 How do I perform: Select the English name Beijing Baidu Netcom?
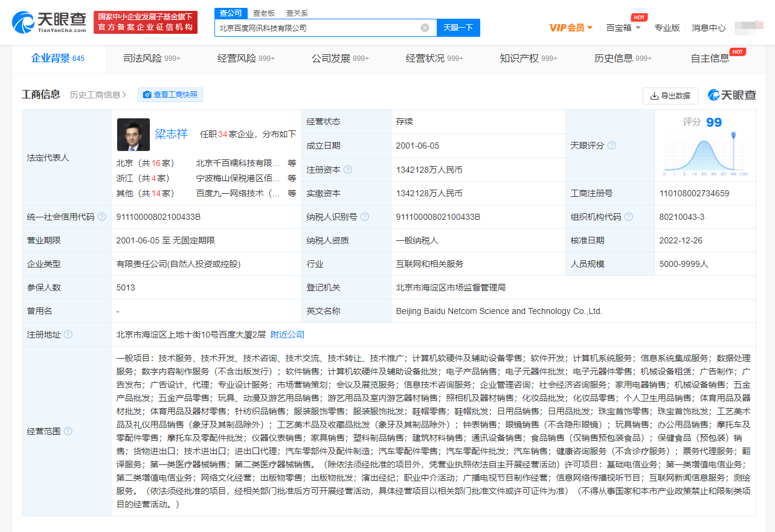[499, 311]
